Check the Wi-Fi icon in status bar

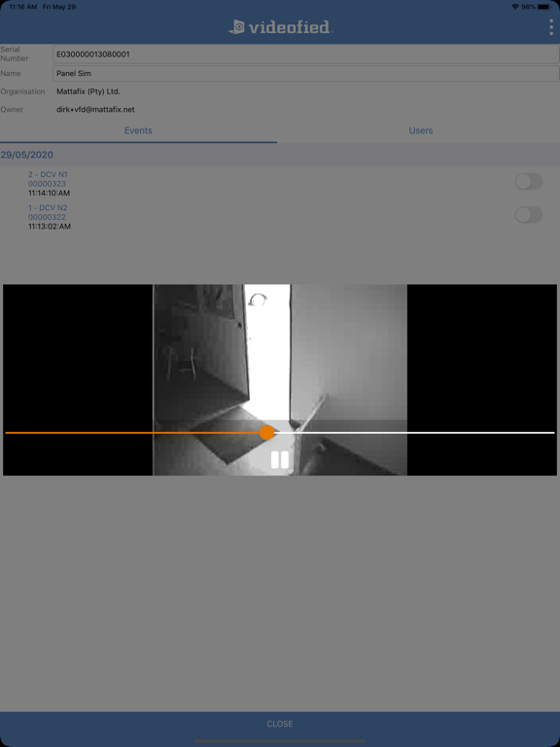click(515, 7)
